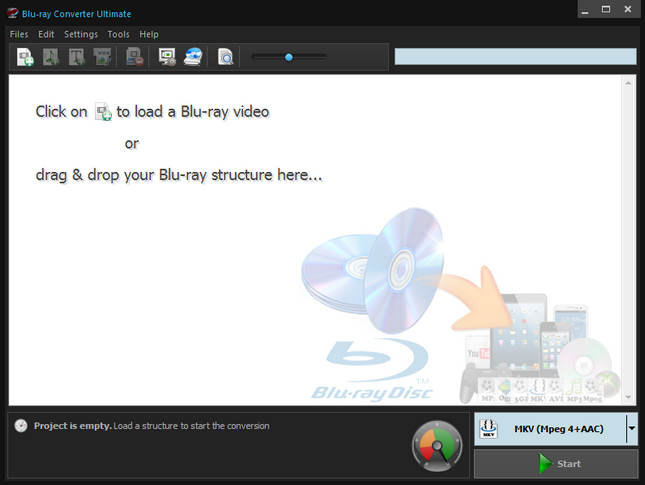Select the MKV (Mpeg 4+AAC) format button
645x485 pixels.
(x=550, y=429)
